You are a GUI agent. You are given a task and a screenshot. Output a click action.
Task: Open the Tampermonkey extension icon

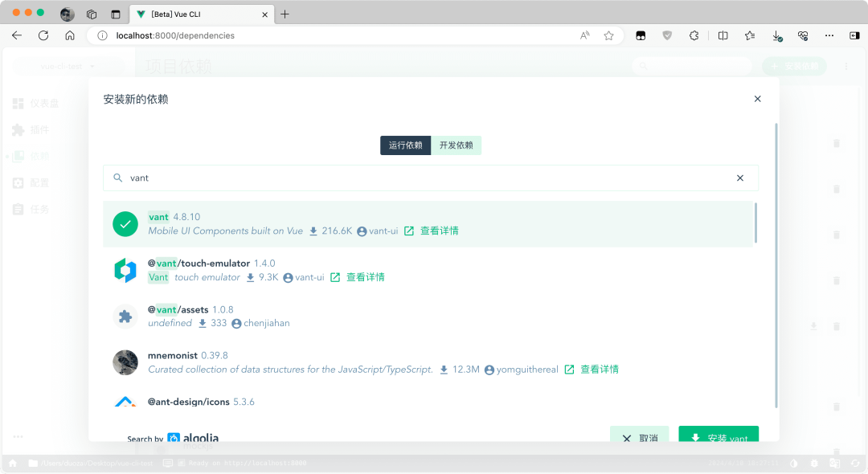641,35
